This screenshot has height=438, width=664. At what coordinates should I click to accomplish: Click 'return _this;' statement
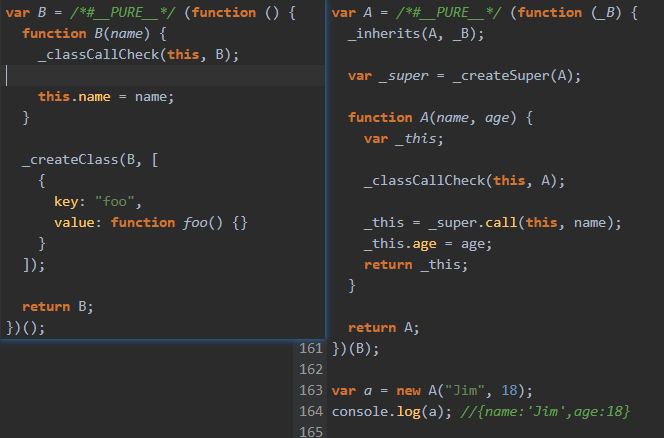click(416, 265)
